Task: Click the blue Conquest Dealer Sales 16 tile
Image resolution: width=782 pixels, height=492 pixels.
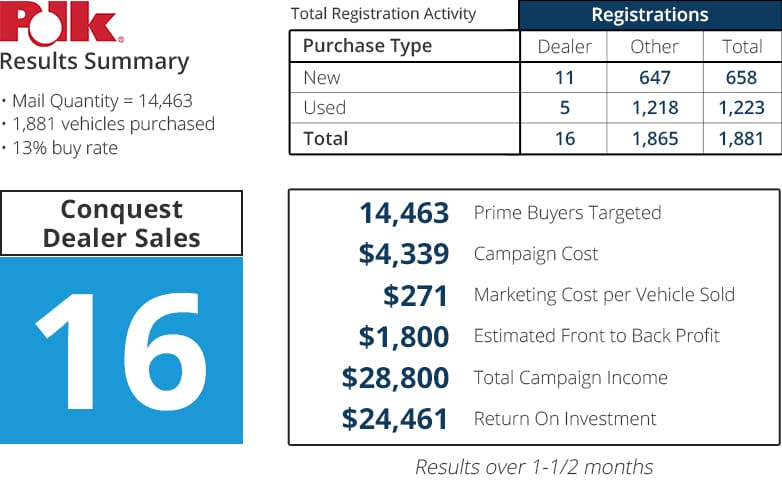Action: pos(121,350)
